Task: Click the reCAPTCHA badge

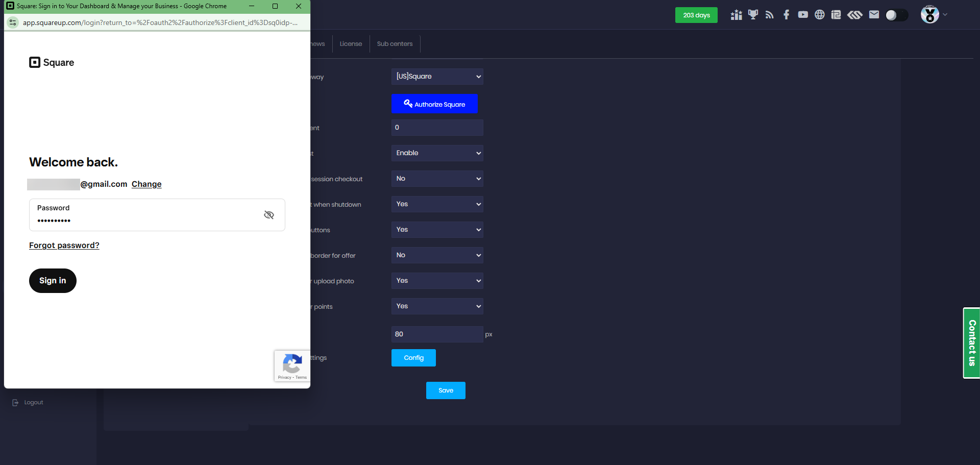Action: [292, 366]
